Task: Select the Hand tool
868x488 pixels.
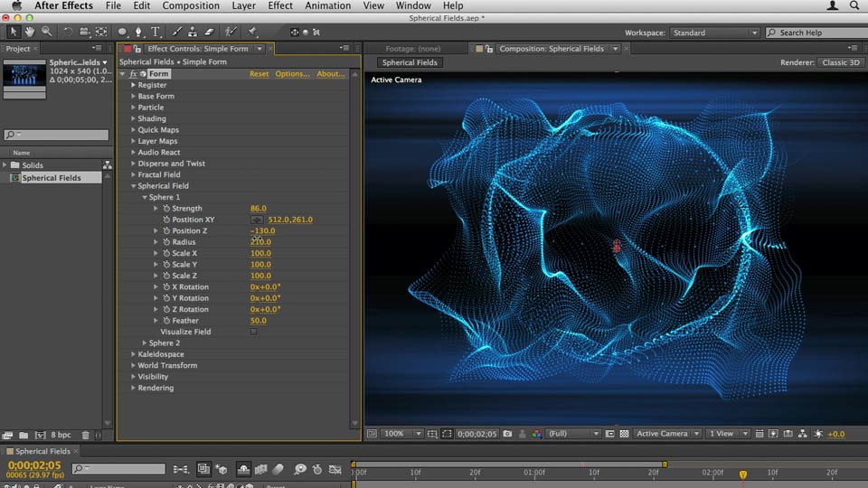Action: tap(30, 32)
